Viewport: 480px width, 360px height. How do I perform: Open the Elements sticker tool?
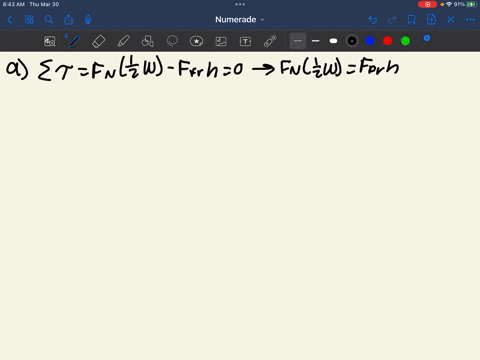click(x=196, y=41)
